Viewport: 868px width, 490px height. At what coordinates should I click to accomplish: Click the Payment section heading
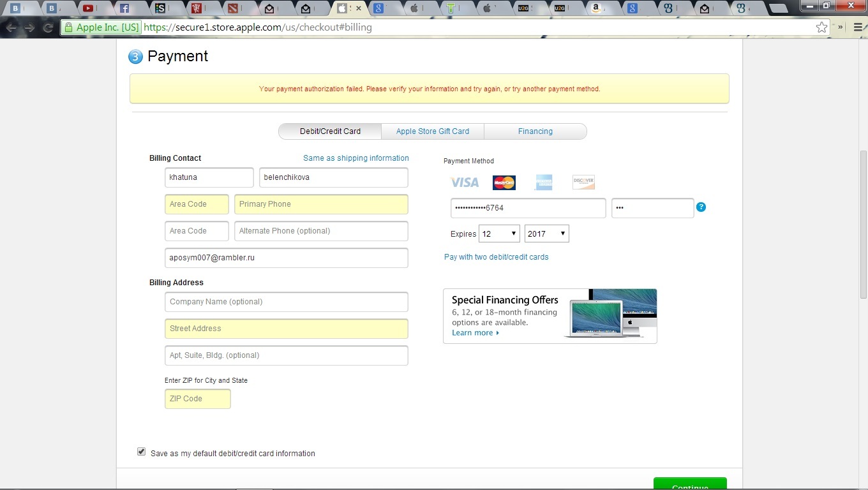[178, 56]
